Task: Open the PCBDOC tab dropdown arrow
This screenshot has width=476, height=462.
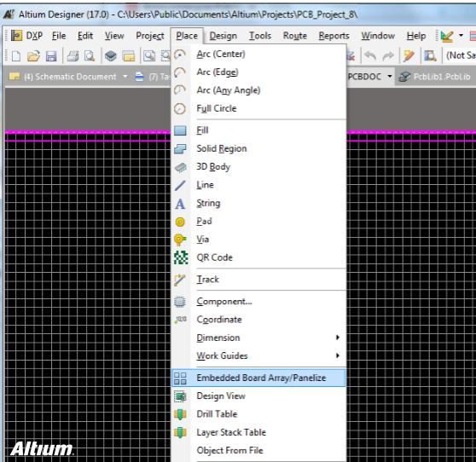Action: click(390, 77)
